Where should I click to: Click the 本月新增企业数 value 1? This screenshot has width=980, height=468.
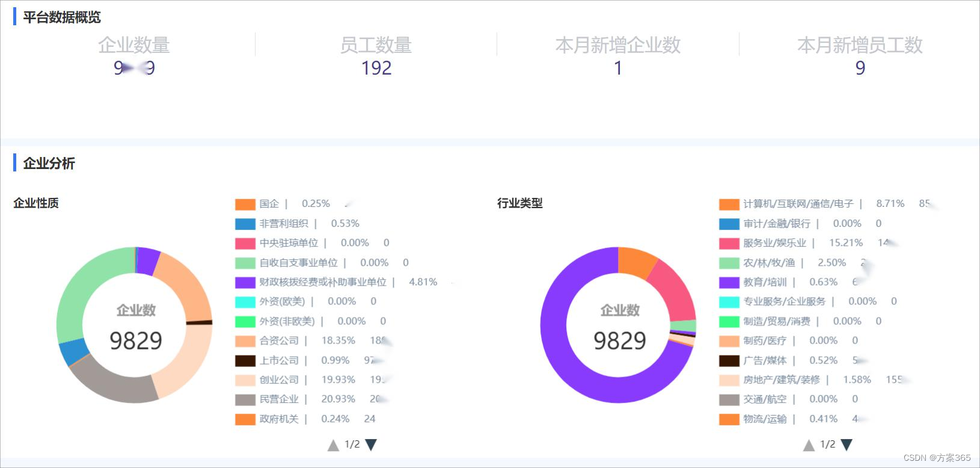[618, 68]
